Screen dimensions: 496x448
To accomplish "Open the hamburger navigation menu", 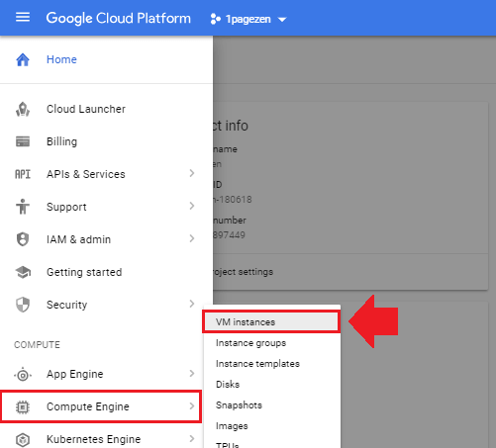I will point(23,17).
